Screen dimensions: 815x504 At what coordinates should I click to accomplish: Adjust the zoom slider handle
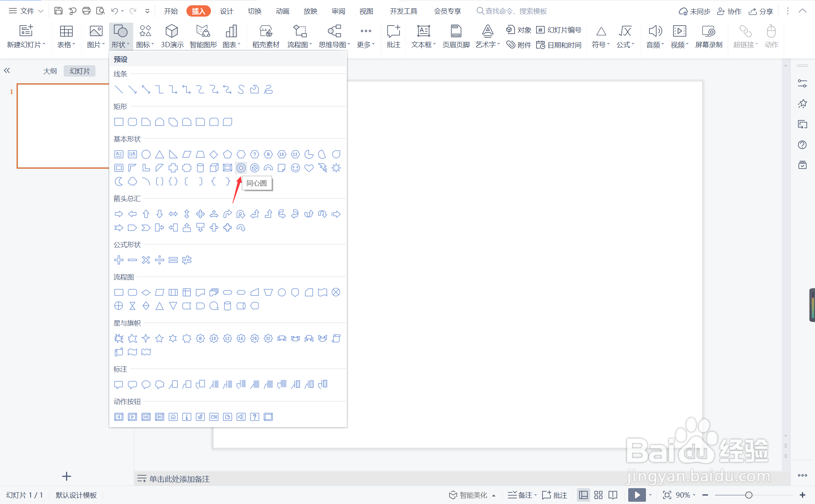(749, 495)
